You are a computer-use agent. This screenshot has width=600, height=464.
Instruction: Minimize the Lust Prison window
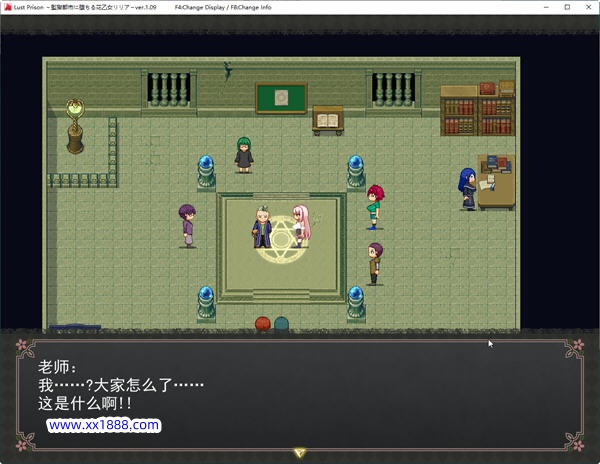click(546, 7)
